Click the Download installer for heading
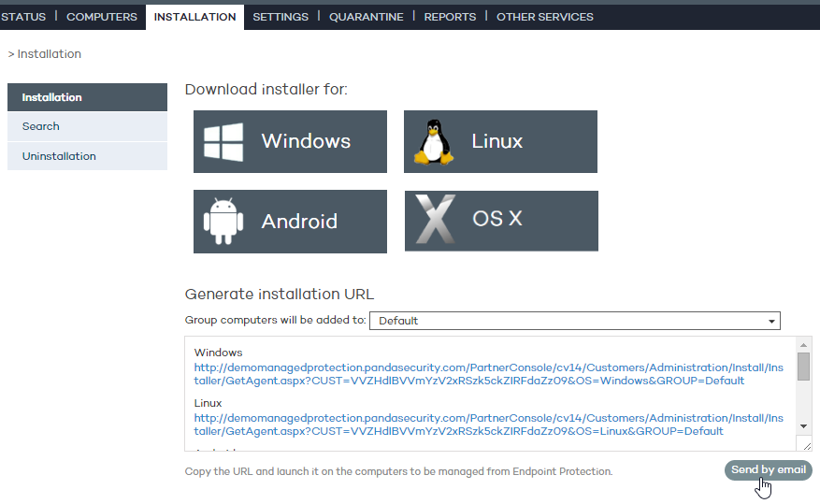 click(266, 90)
